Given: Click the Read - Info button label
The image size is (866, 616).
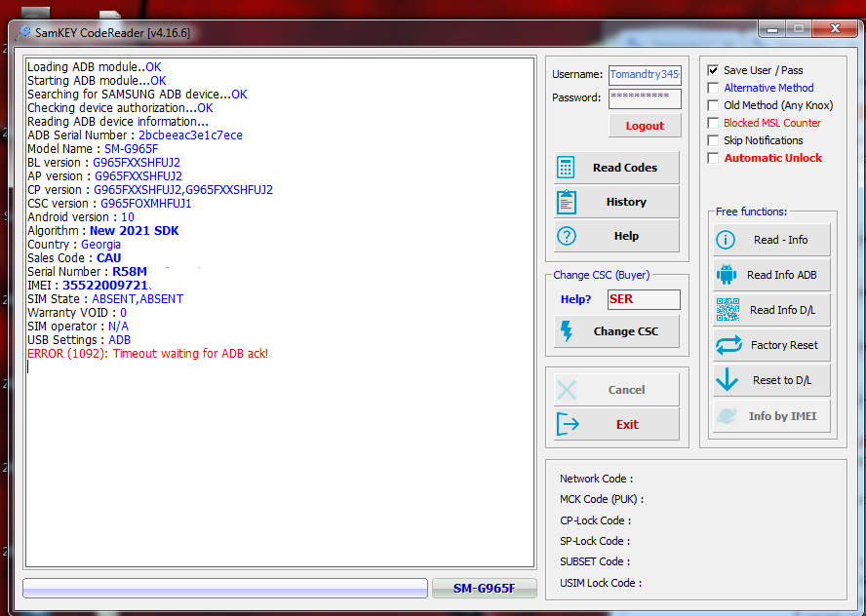Looking at the screenshot, I should coord(780,240).
